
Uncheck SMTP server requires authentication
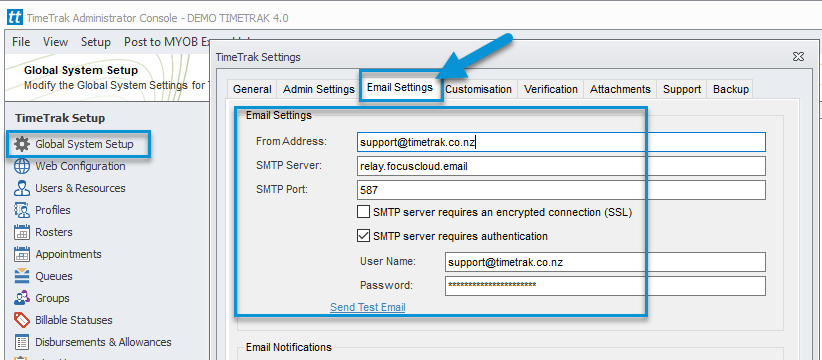(363, 236)
